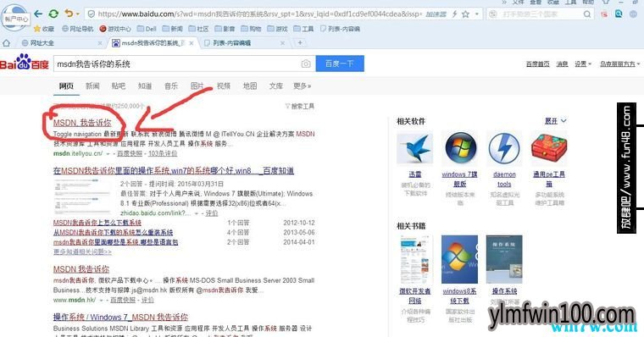Click the camera image search icon

pos(306,64)
